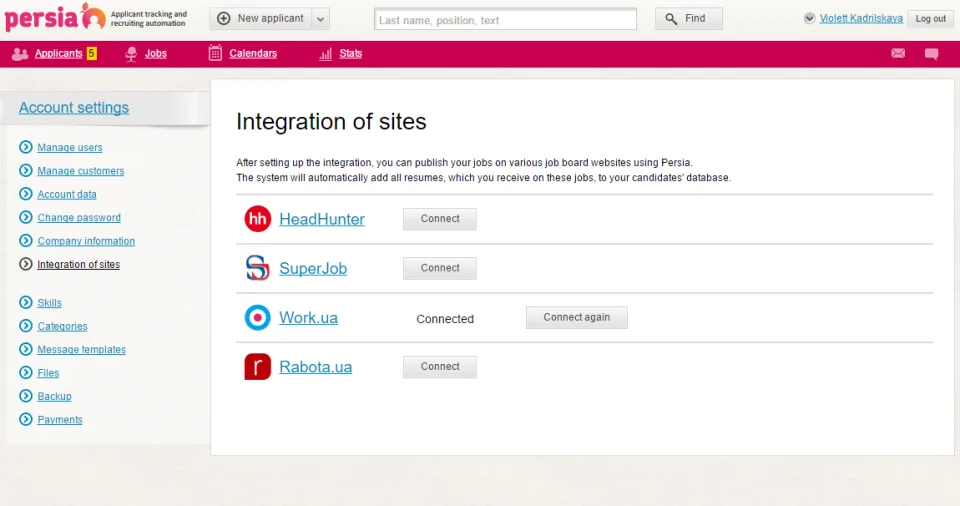Viewport: 960px width, 506px height.
Task: Click arrow icon beside Account data
Action: (26, 194)
